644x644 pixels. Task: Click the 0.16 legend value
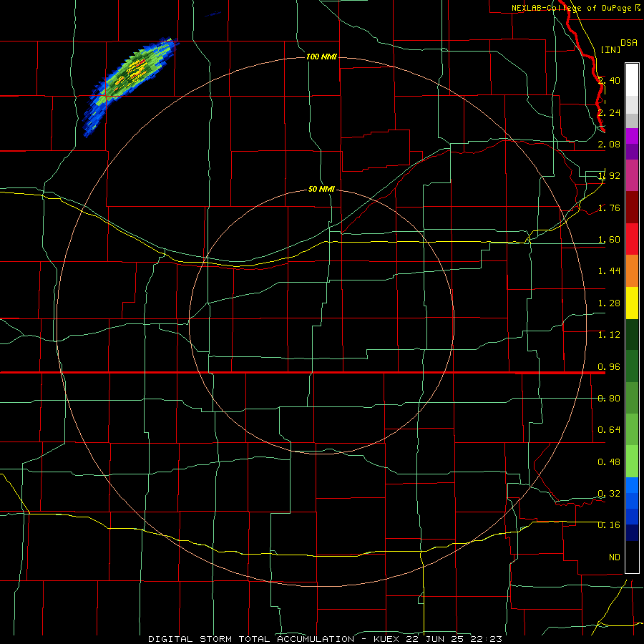pyautogui.click(x=609, y=525)
